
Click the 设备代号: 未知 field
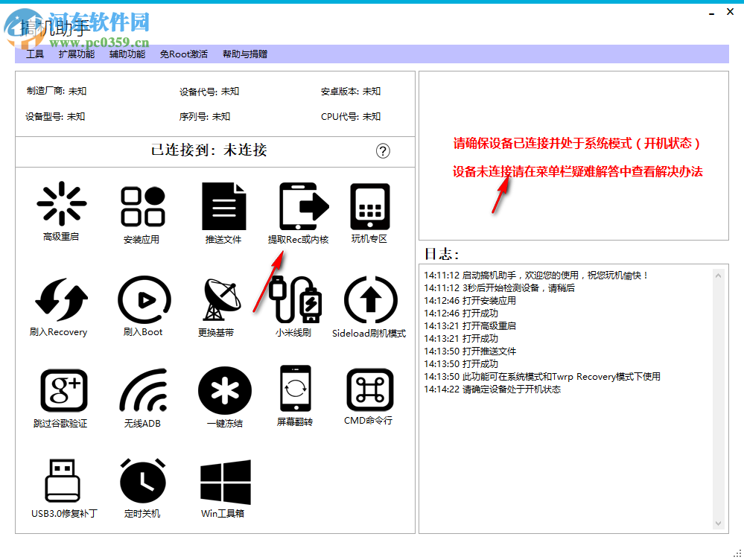[209, 92]
